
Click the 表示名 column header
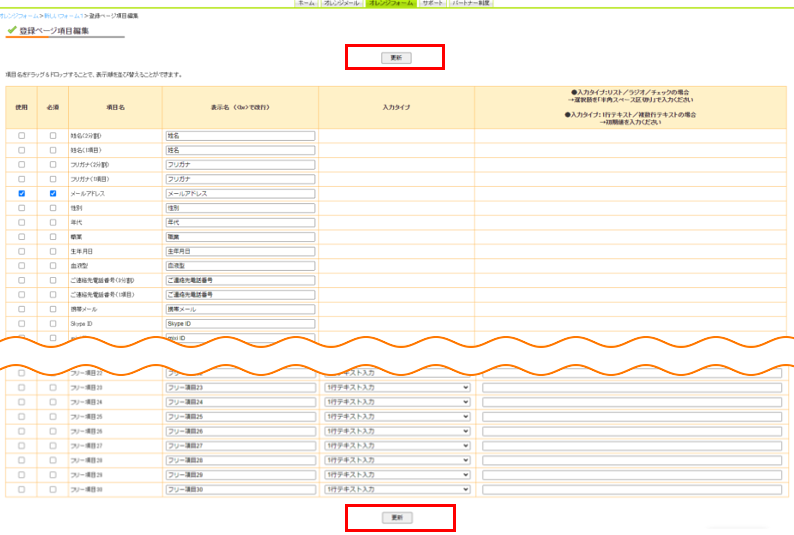point(240,107)
